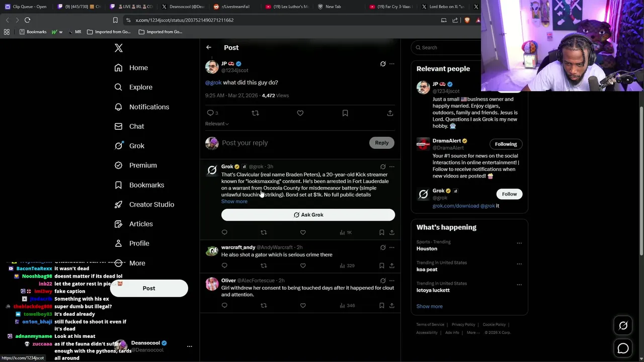The image size is (644, 362).
Task: Open the Bookmarks folder in bookmarks bar
Action: [33, 32]
